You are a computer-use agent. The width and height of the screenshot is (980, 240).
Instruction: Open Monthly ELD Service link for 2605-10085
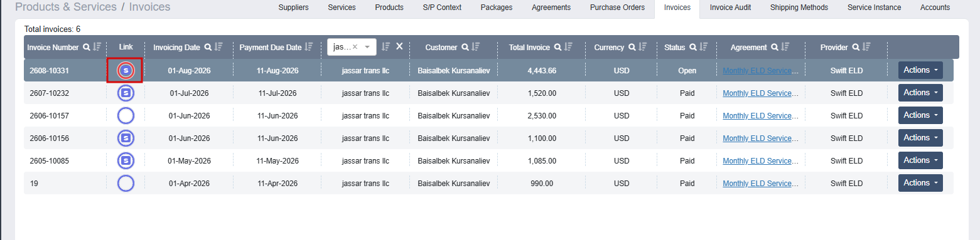[760, 161]
